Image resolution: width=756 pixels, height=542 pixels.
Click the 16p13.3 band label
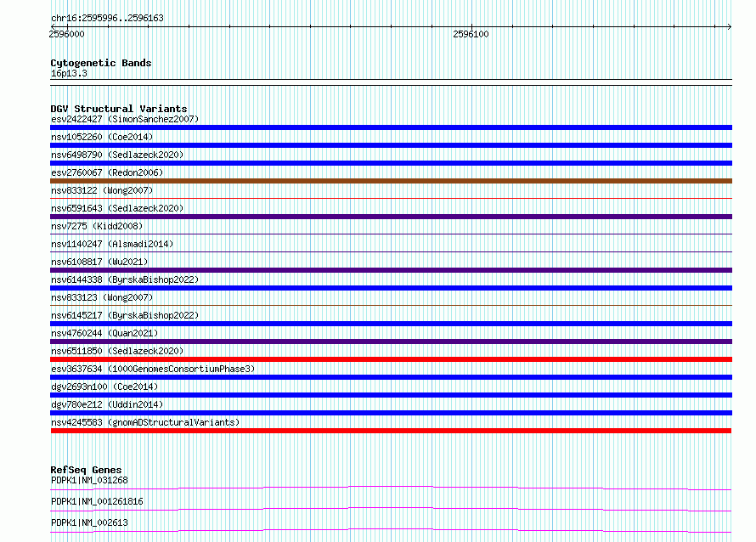tap(69, 73)
